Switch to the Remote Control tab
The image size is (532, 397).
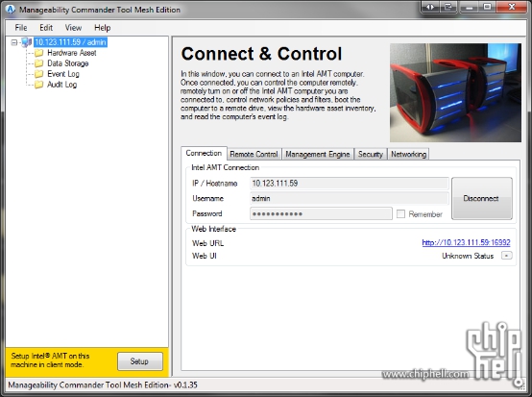(254, 154)
